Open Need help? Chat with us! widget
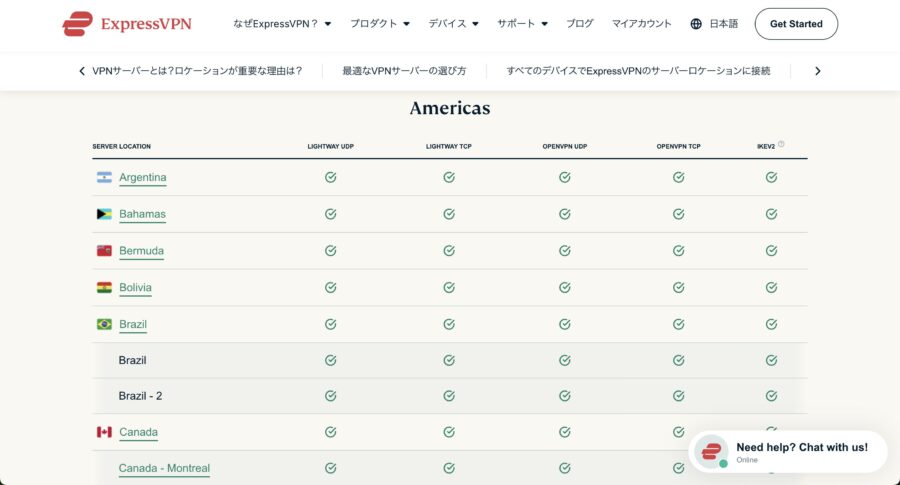Viewport: 900px width, 485px height. (x=788, y=452)
